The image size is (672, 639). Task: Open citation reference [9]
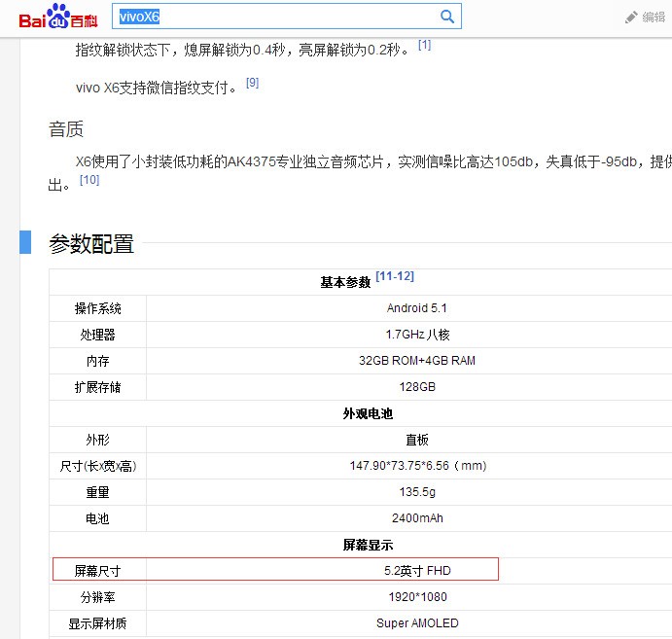pyautogui.click(x=252, y=83)
